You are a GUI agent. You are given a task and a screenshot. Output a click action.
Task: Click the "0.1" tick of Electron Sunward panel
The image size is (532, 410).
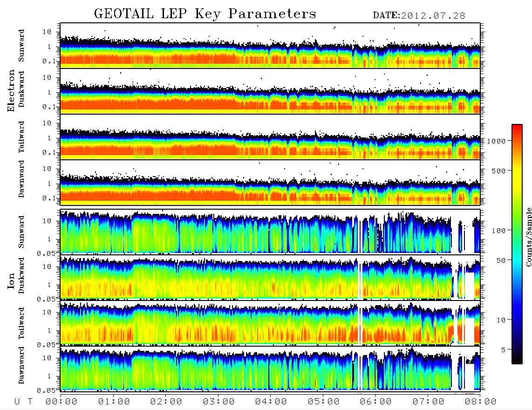click(49, 61)
